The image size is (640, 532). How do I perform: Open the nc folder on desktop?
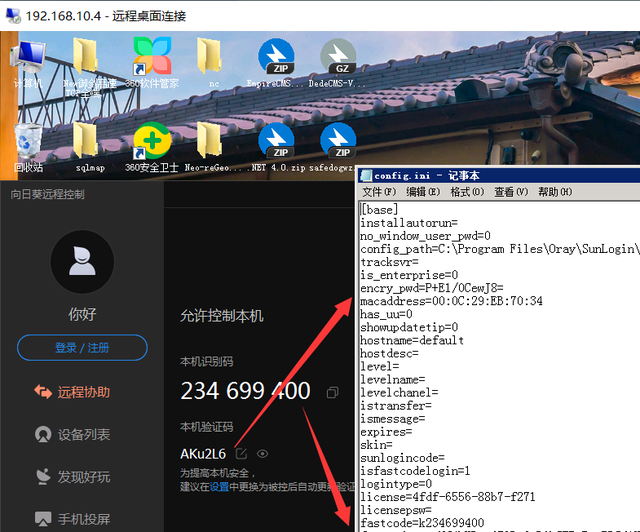209,63
